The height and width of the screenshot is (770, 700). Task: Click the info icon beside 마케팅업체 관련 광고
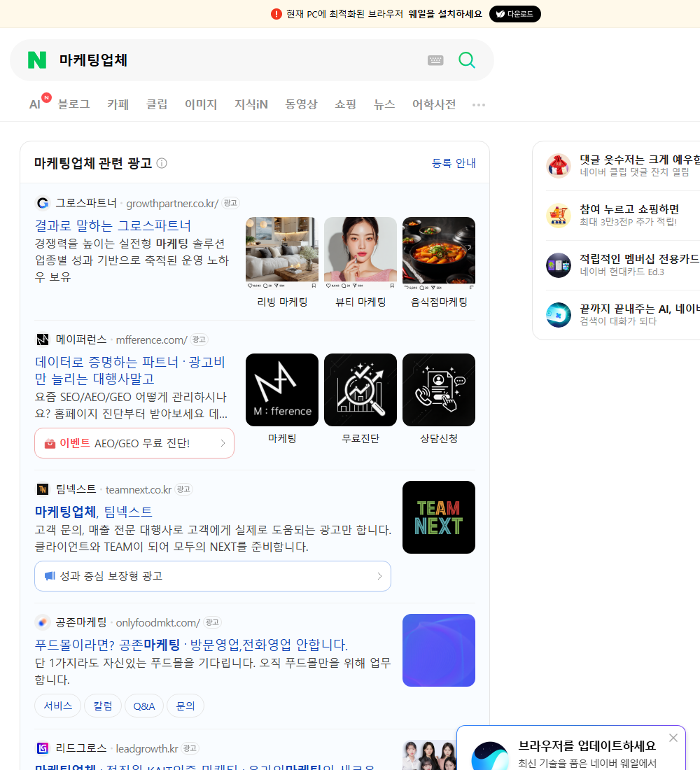coord(162,163)
